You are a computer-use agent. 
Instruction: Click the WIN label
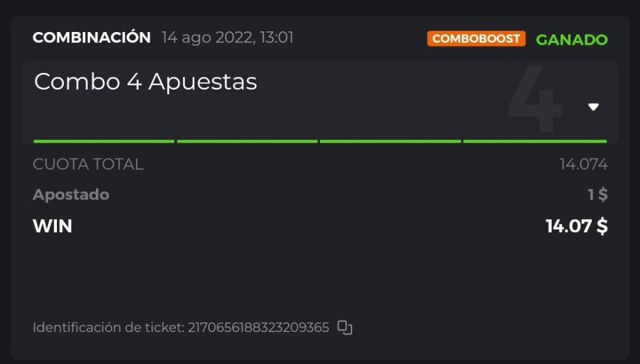click(x=52, y=226)
